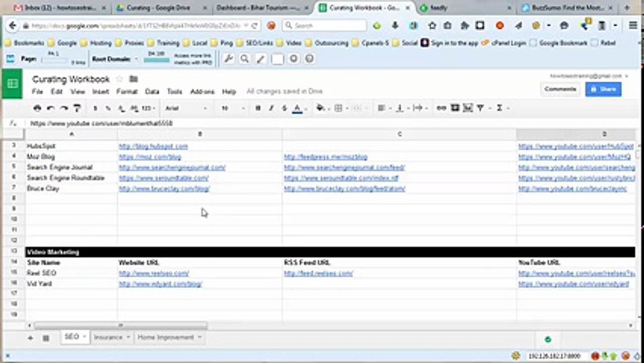Open the cPanel Login bookmark
The width and height of the screenshot is (644, 363).
503,43
